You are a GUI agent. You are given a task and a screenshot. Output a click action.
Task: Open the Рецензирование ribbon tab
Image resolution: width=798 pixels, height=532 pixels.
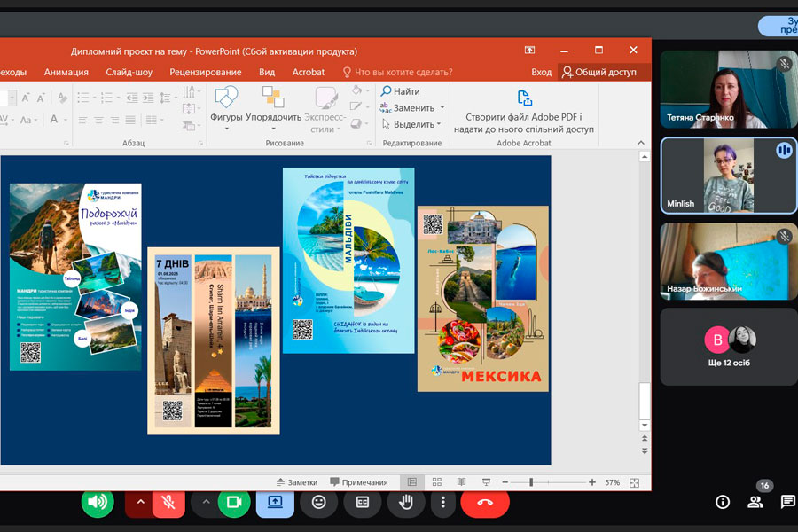click(206, 72)
